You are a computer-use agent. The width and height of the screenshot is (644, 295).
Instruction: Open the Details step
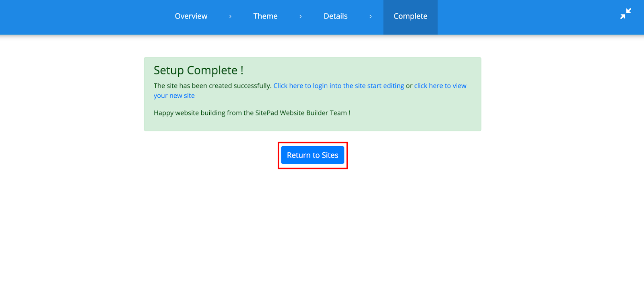coord(335,16)
